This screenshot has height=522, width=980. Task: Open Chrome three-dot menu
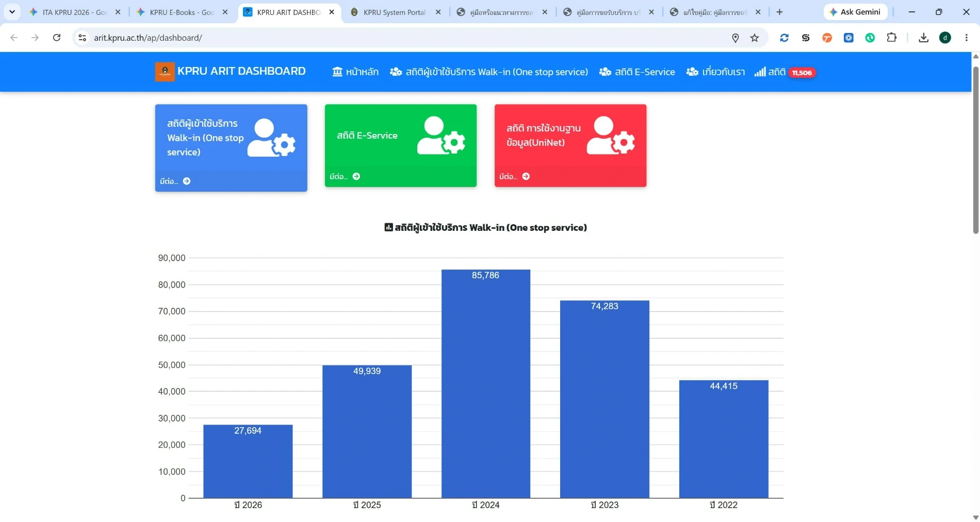(x=966, y=38)
